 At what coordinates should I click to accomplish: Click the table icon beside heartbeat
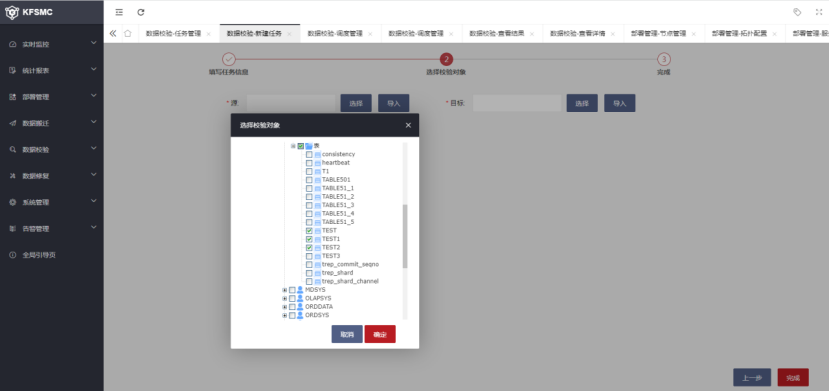click(318, 163)
